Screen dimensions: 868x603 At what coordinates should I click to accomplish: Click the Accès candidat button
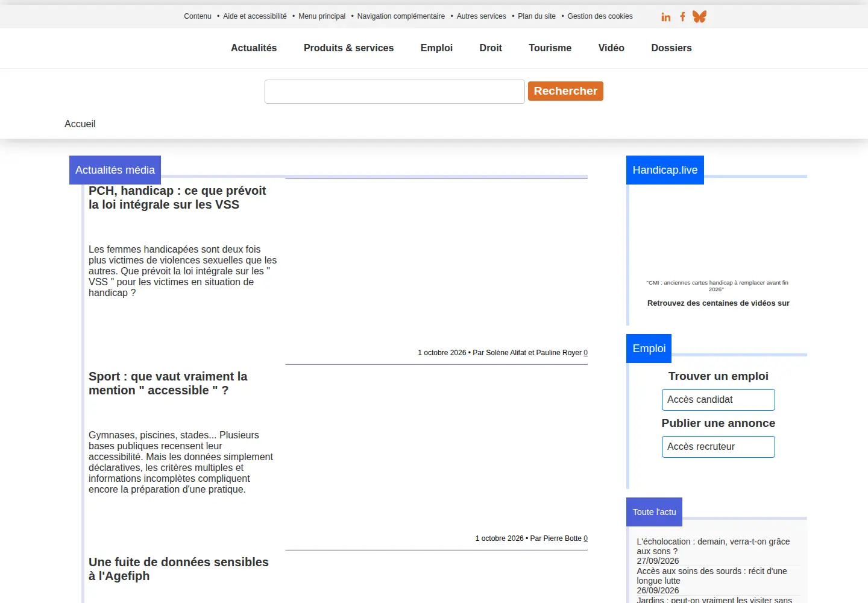pos(719,400)
